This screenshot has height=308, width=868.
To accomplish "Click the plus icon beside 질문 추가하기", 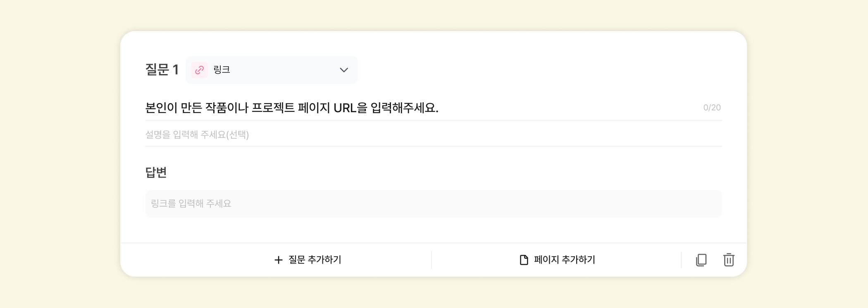I will click(x=279, y=260).
